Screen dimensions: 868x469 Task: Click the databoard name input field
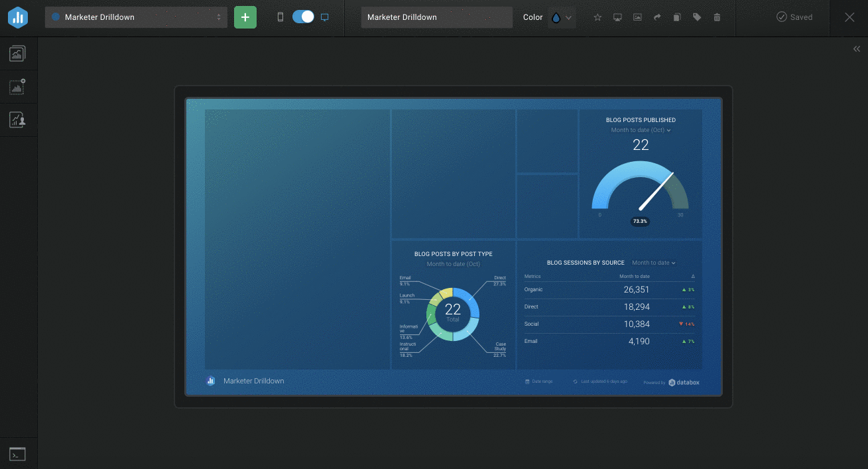click(x=436, y=17)
